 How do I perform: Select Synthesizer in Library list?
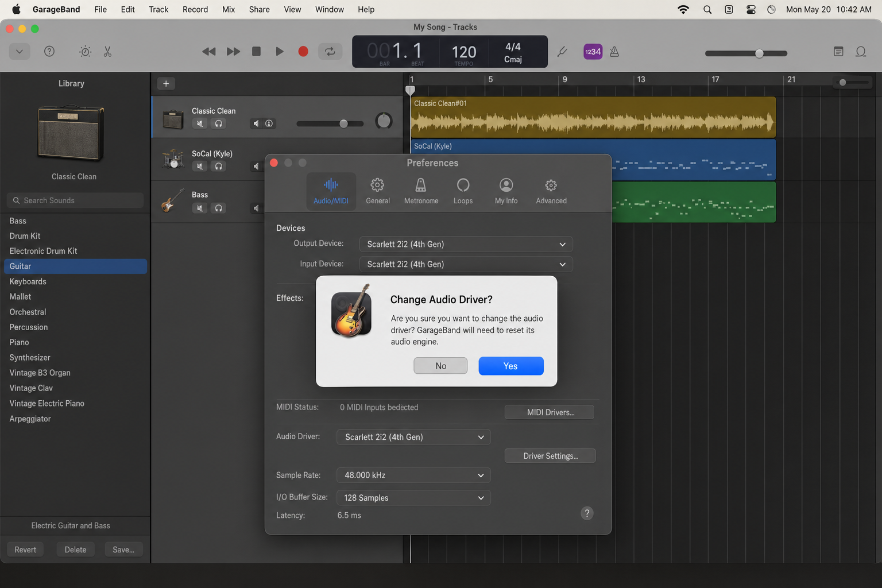pos(75,357)
